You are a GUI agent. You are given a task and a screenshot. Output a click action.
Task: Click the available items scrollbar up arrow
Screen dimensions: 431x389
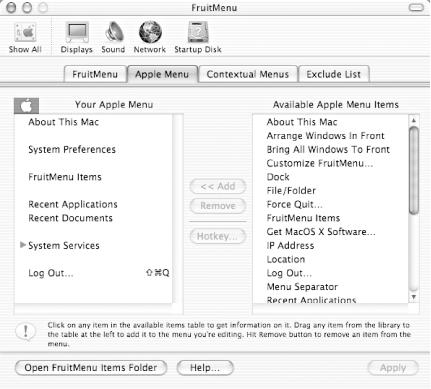[413, 120]
